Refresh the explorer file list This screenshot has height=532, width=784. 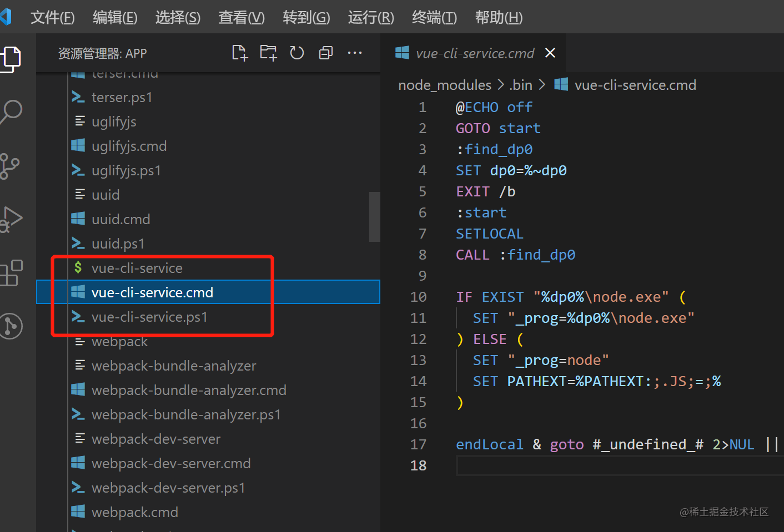297,53
